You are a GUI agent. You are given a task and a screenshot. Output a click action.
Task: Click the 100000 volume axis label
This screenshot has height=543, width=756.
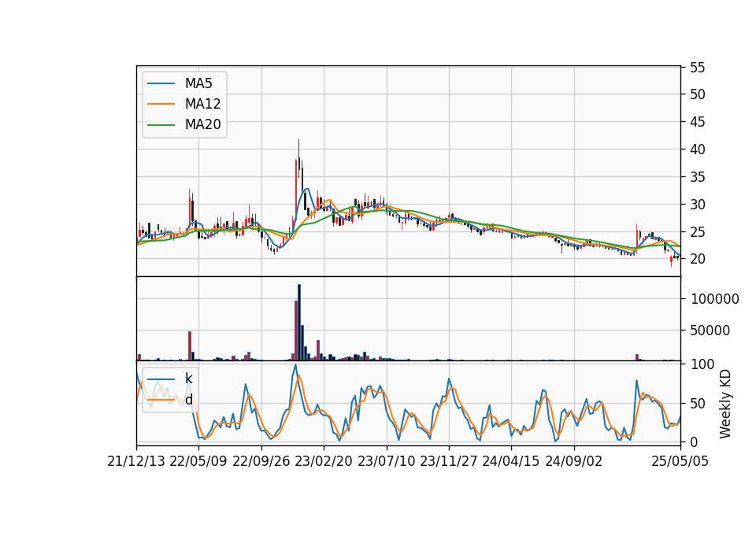tap(715, 299)
